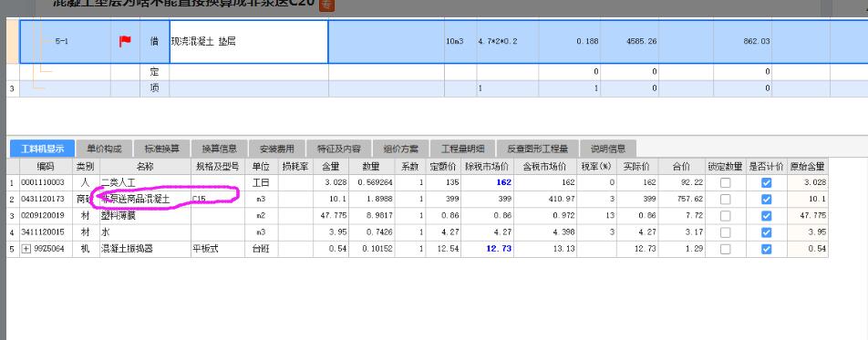Uncheck 是否计价 for 水 row
The image size is (868, 340).
(x=766, y=232)
